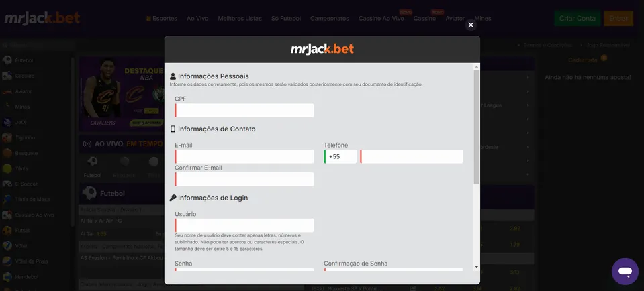The height and width of the screenshot is (291, 644).
Task: Click the NBA Cavaliers highlight banner
Action: click(x=122, y=94)
